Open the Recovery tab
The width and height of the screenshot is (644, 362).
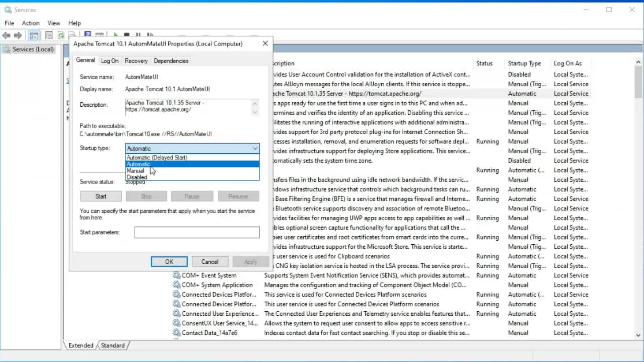tap(136, 61)
